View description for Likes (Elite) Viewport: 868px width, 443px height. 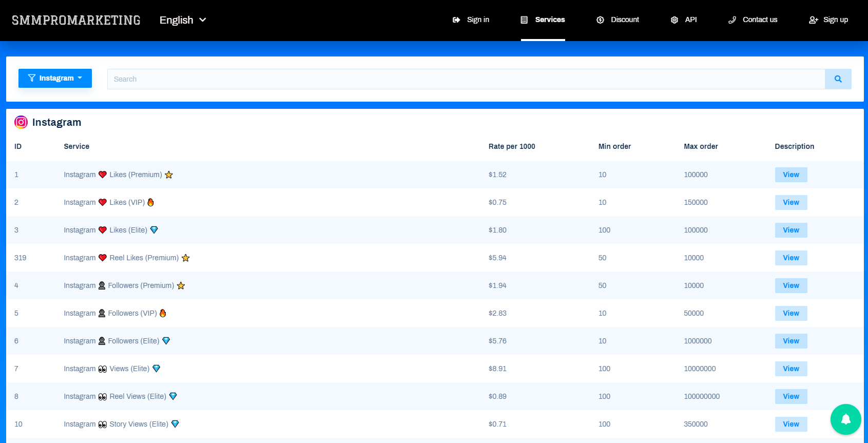coord(791,230)
